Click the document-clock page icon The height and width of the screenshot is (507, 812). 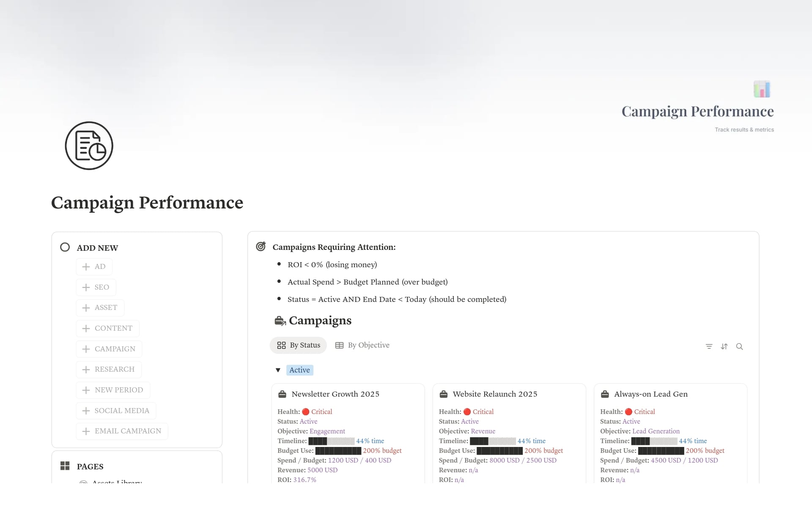[89, 146]
